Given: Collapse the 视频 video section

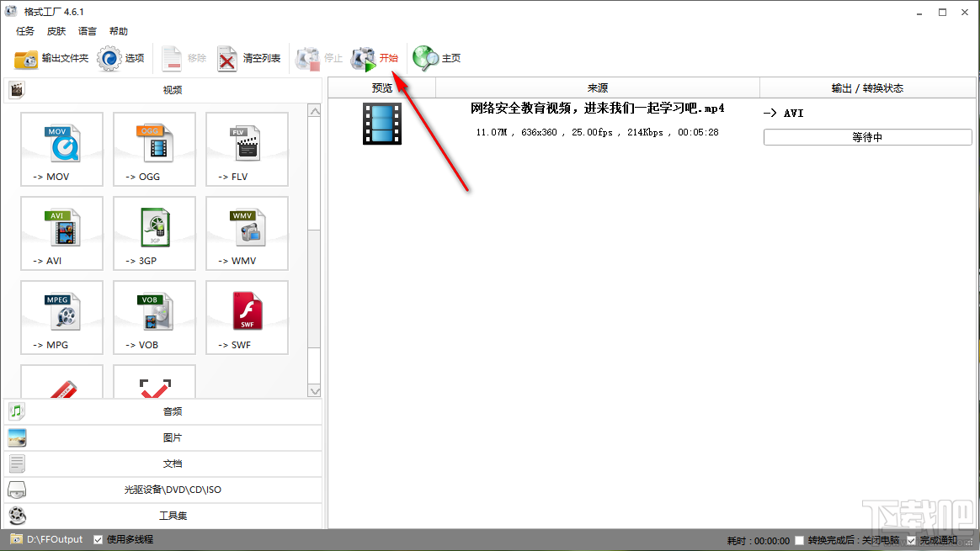Looking at the screenshot, I should [x=163, y=90].
